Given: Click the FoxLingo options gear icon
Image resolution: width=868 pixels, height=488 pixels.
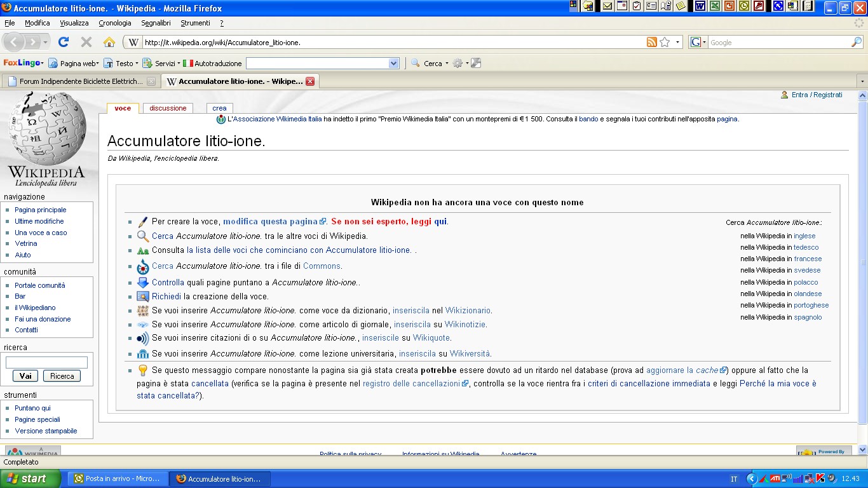Looking at the screenshot, I should pos(458,63).
